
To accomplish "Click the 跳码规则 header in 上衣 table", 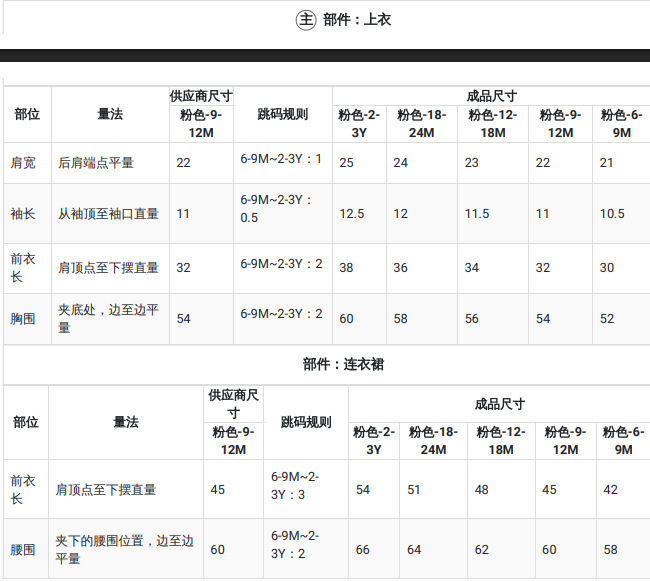I will pyautogui.click(x=283, y=114).
